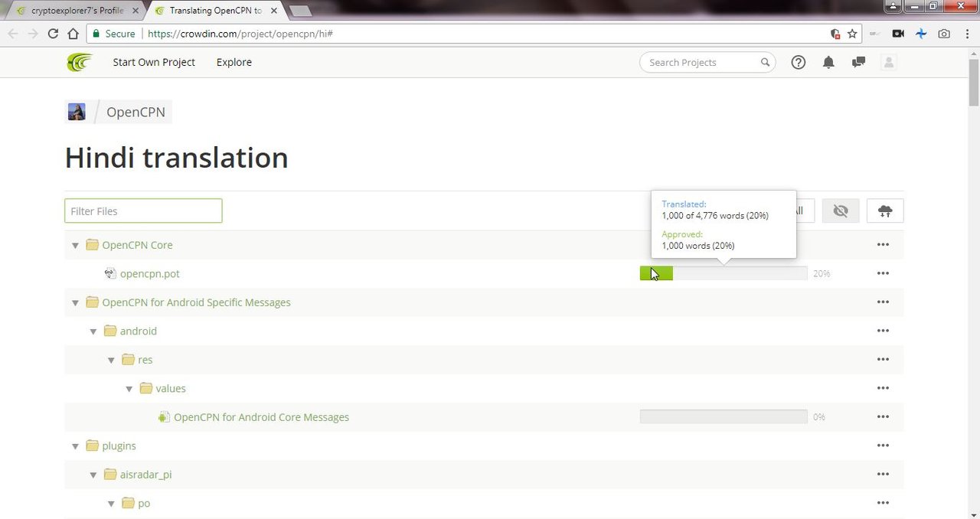Open the messages chat icon

click(858, 63)
